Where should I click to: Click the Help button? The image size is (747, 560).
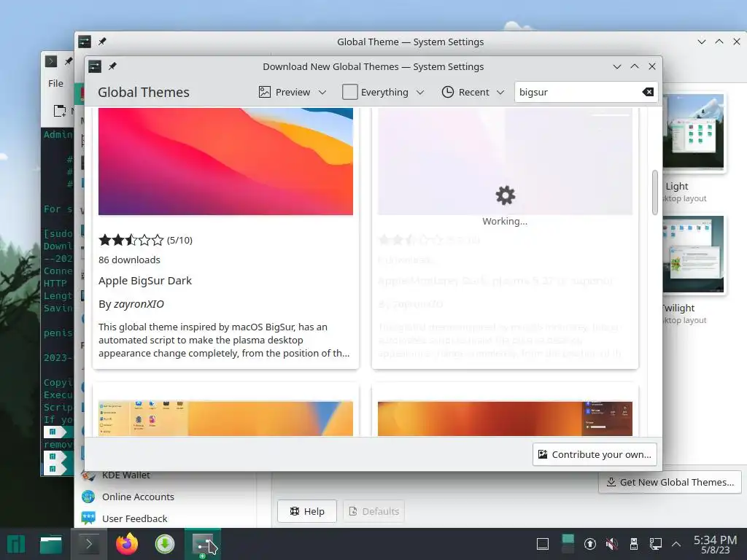tap(307, 511)
